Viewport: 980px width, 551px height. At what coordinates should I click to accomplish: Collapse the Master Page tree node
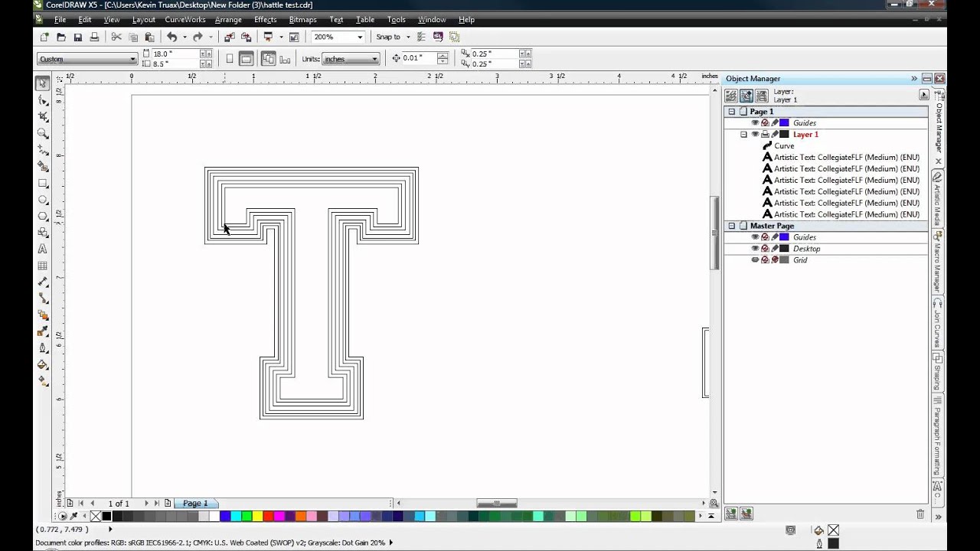pyautogui.click(x=732, y=226)
